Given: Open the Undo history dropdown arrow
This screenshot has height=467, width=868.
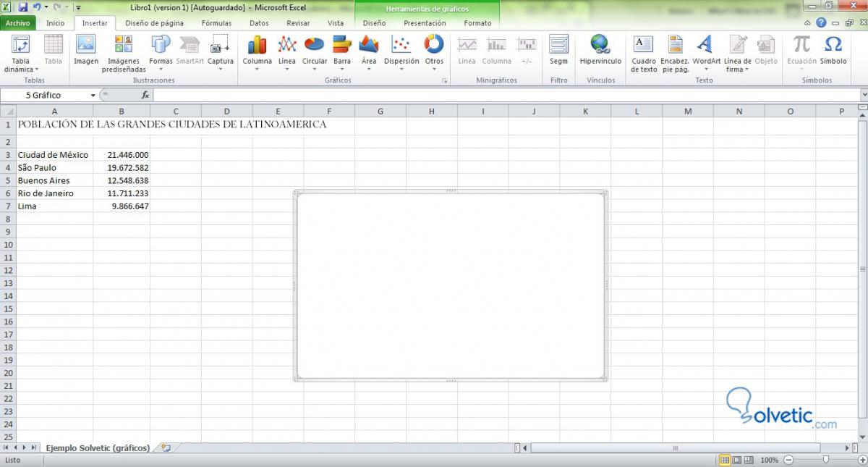Looking at the screenshot, I should coord(46,7).
